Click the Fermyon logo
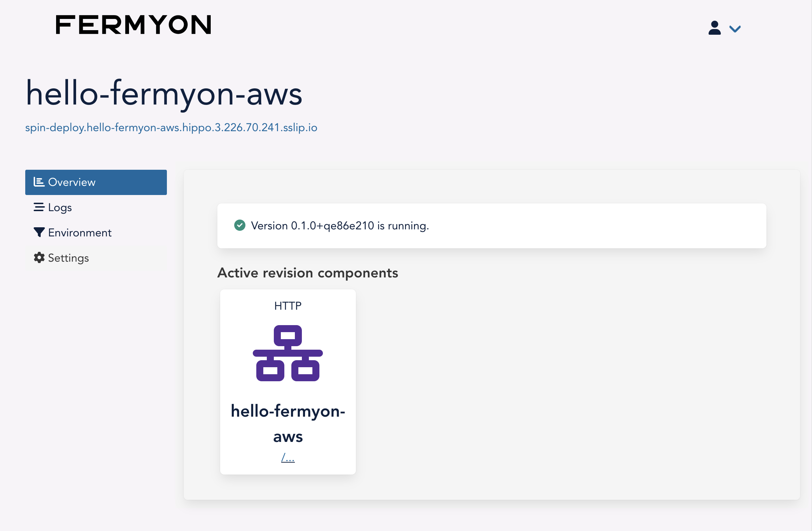 coord(134,25)
